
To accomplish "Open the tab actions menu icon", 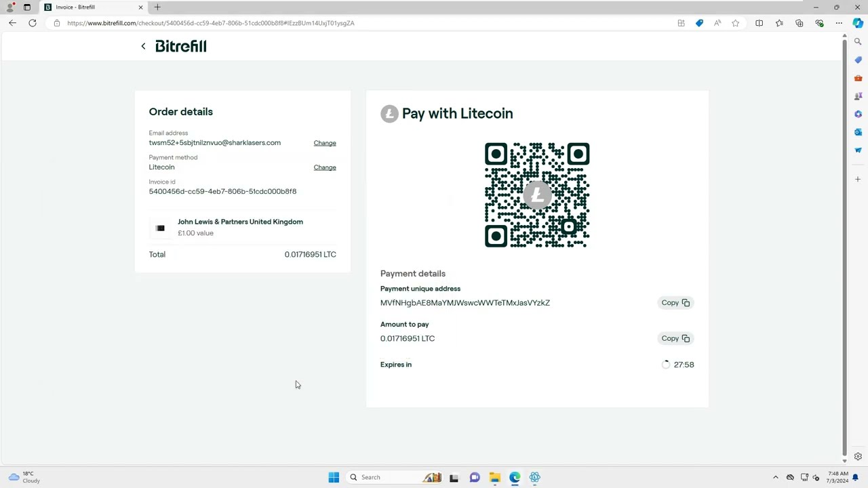I will (27, 7).
